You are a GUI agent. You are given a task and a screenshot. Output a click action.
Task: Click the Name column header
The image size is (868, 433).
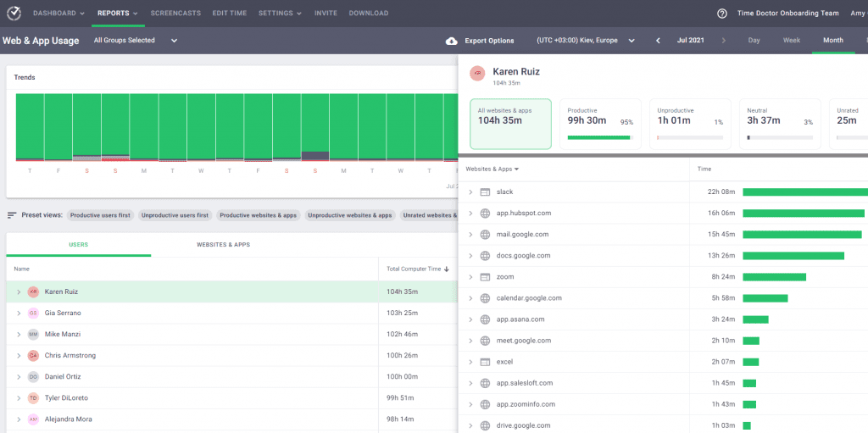(21, 269)
